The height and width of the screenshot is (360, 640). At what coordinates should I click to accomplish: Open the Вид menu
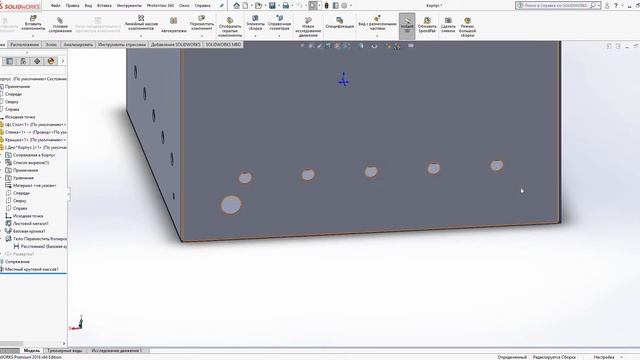click(x=88, y=6)
